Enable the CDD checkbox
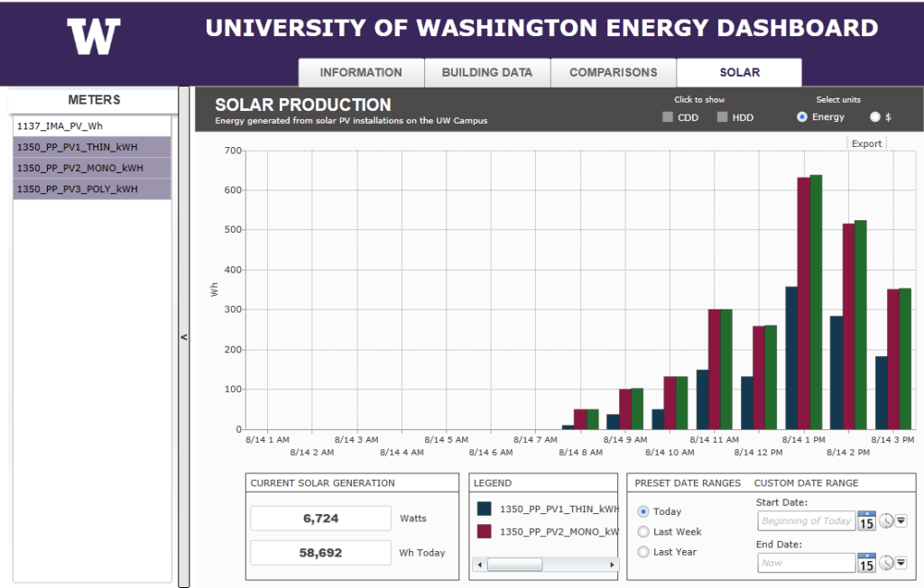This screenshot has height=588, width=924. (668, 117)
